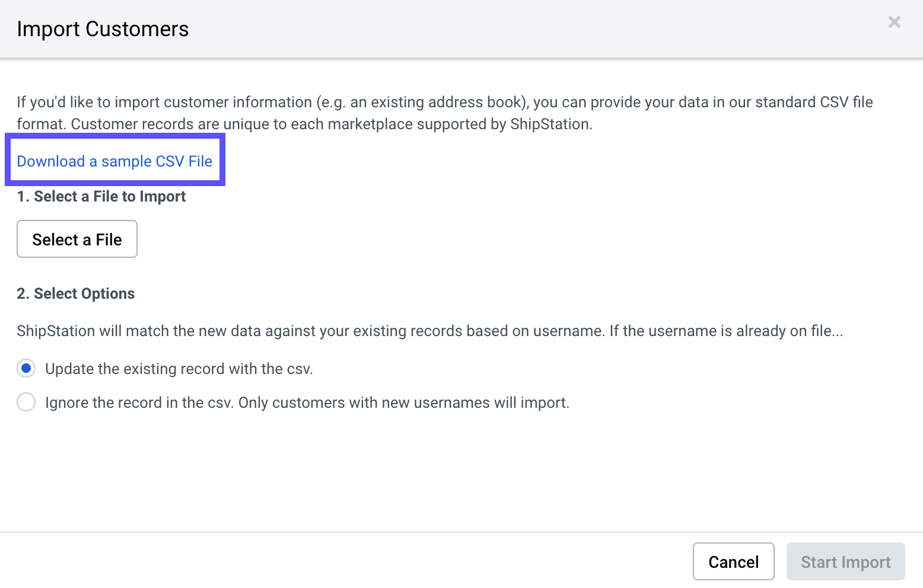Click the 'Update the existing record with the csv.' label
Viewport: 923px width, 588px height.
(179, 369)
